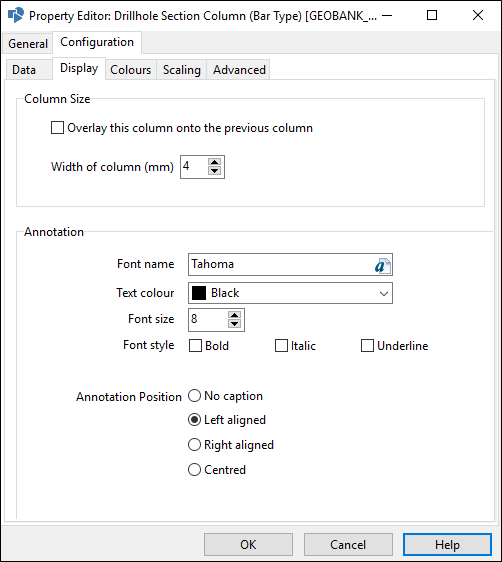
Task: Choose Right aligned annotation position
Action: [194, 445]
